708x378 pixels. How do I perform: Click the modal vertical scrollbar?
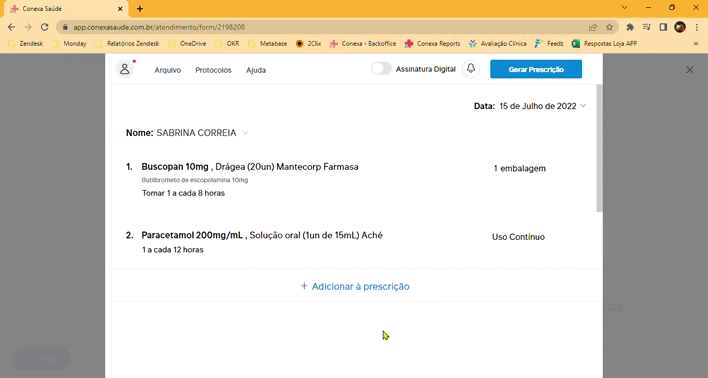tap(599, 148)
